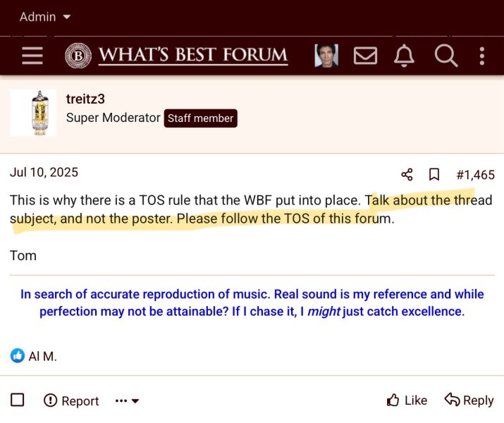
Task: Open the envelope messages inbox icon
Action: pyautogui.click(x=365, y=56)
